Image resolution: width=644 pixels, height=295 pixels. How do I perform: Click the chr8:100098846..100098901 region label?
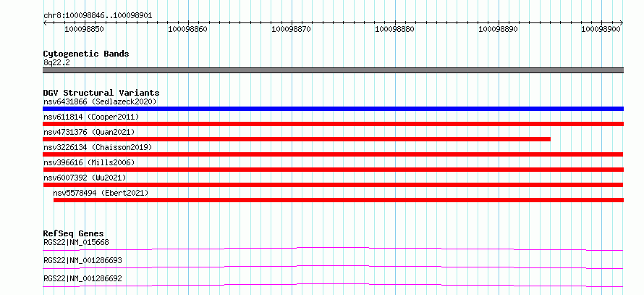pyautogui.click(x=98, y=16)
